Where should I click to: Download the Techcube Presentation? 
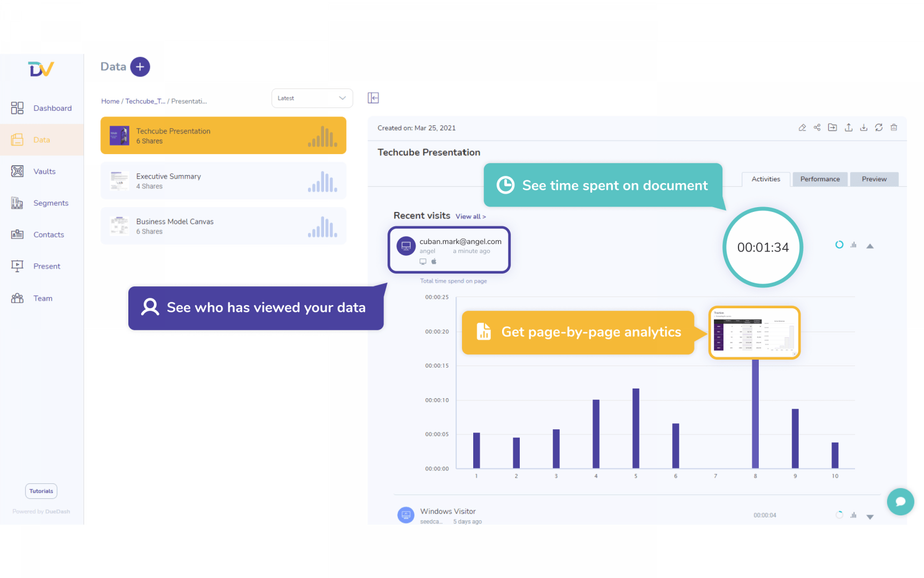click(x=864, y=127)
